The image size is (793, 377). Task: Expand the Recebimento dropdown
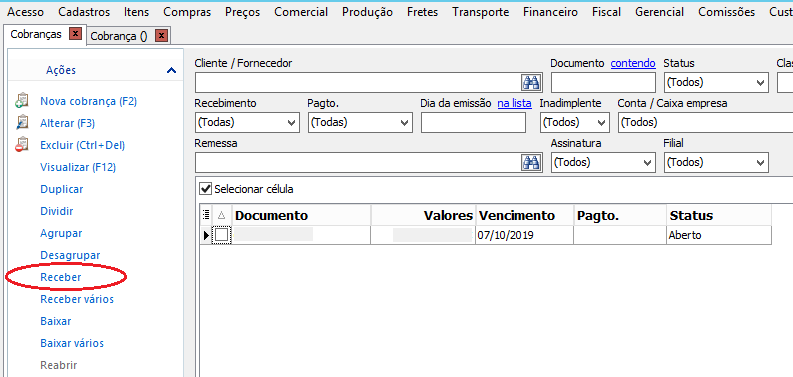pyautogui.click(x=247, y=122)
